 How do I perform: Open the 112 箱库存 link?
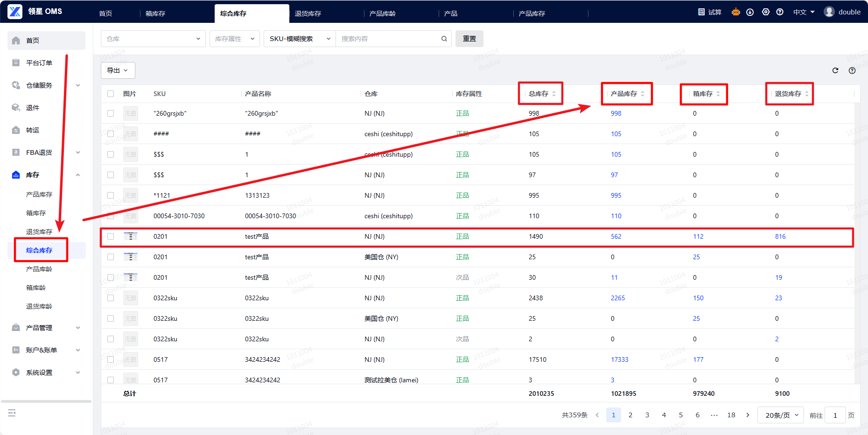(698, 236)
